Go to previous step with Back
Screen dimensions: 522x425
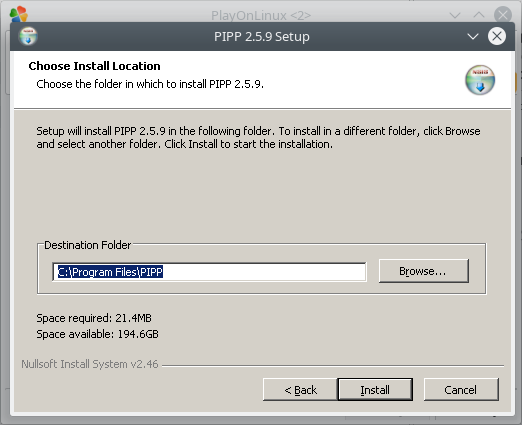[300, 389]
